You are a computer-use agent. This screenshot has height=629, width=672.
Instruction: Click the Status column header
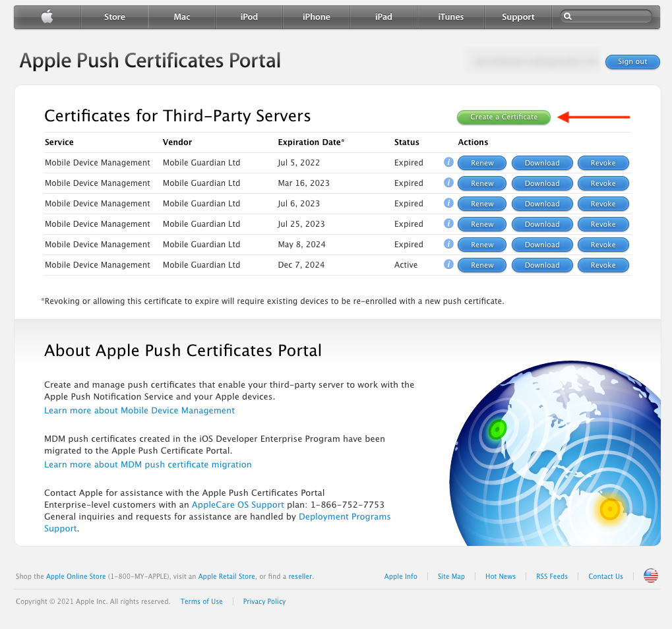[407, 142]
